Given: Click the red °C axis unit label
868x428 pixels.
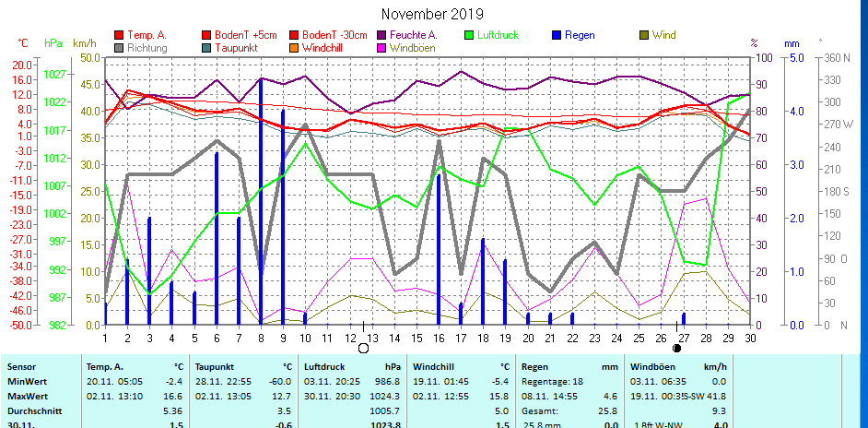Looking at the screenshot, I should click(x=23, y=42).
